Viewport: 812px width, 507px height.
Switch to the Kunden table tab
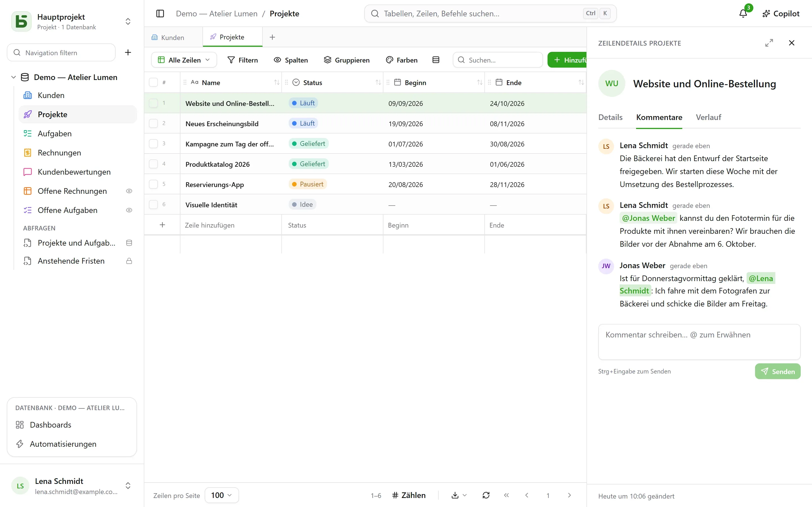(x=173, y=37)
